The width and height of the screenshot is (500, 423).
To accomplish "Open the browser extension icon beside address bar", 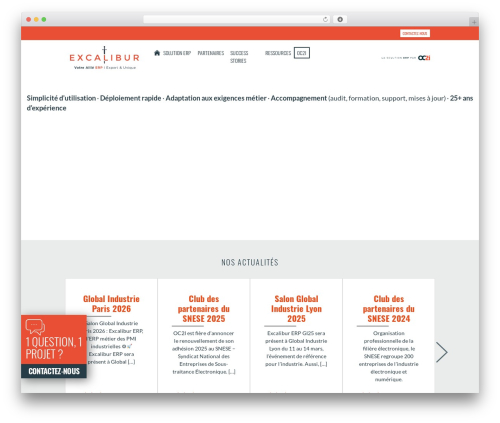I will 340,19.
